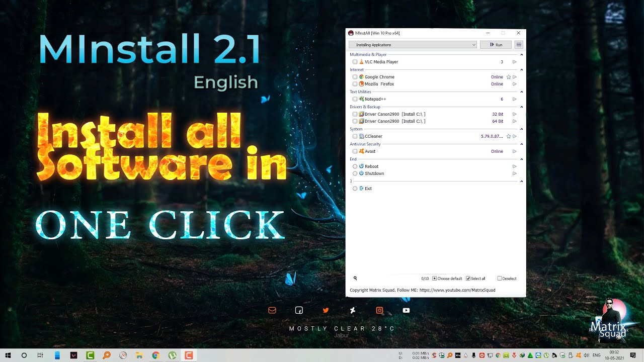Tick the Mozilla Firefox checkbox

[x=355, y=84]
